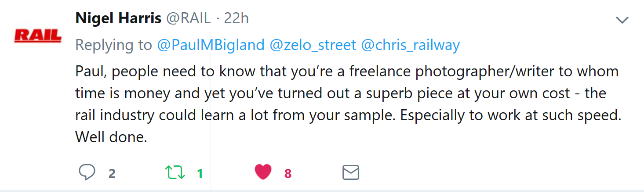644x193 pixels.
Task: Open the 22h timestamp permalink
Action: [236, 18]
